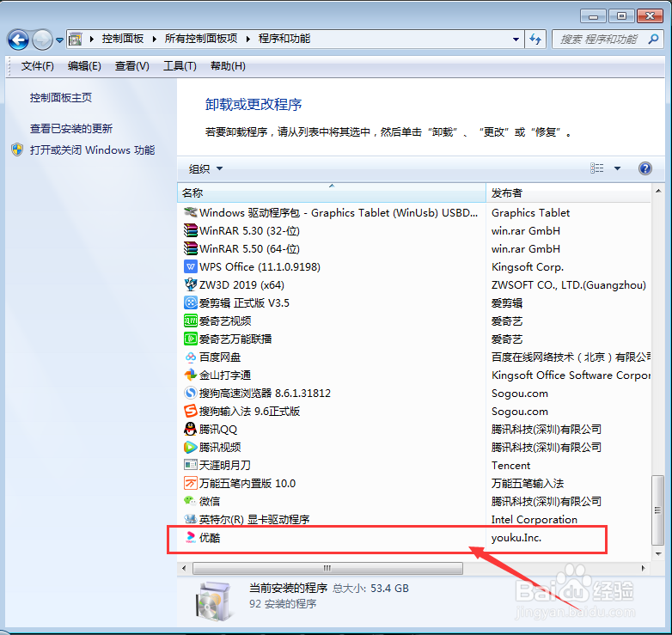Open the 查看(V) menu

132,66
